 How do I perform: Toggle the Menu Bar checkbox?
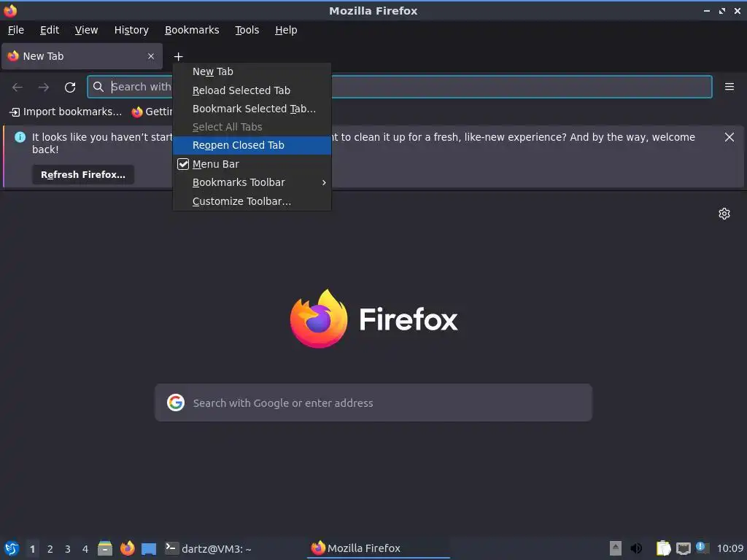tap(183, 164)
